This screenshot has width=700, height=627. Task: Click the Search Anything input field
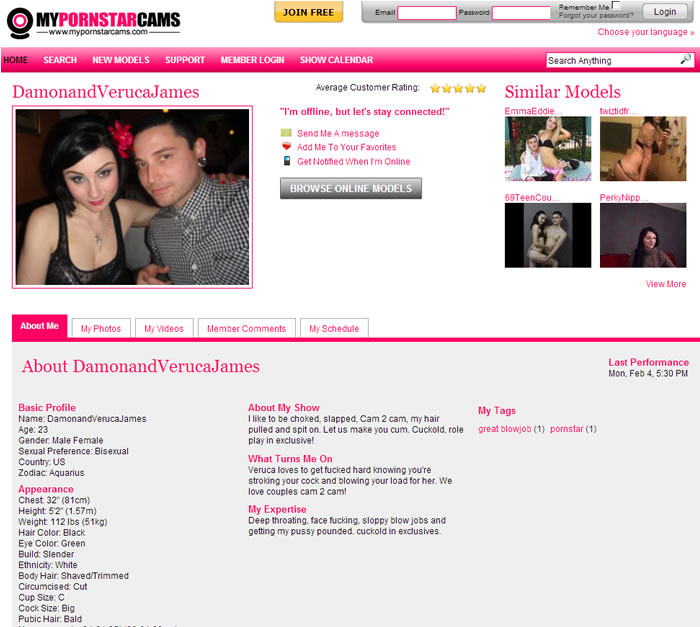tap(611, 60)
